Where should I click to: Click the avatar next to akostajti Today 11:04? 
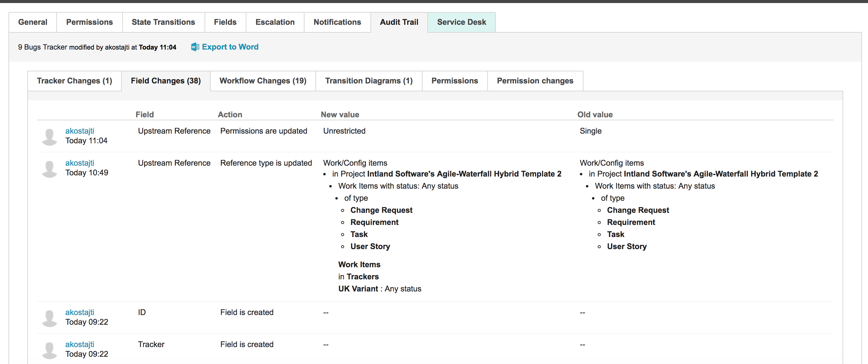[49, 136]
